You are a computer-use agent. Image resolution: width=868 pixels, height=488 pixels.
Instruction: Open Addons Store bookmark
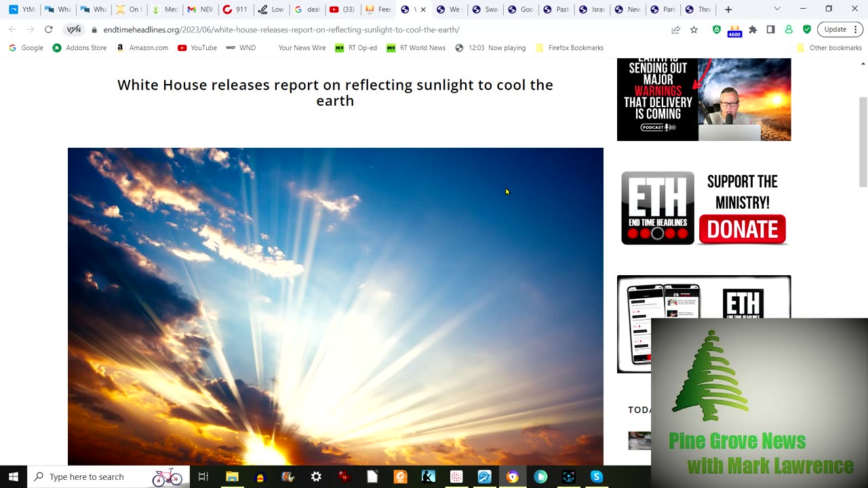[79, 47]
